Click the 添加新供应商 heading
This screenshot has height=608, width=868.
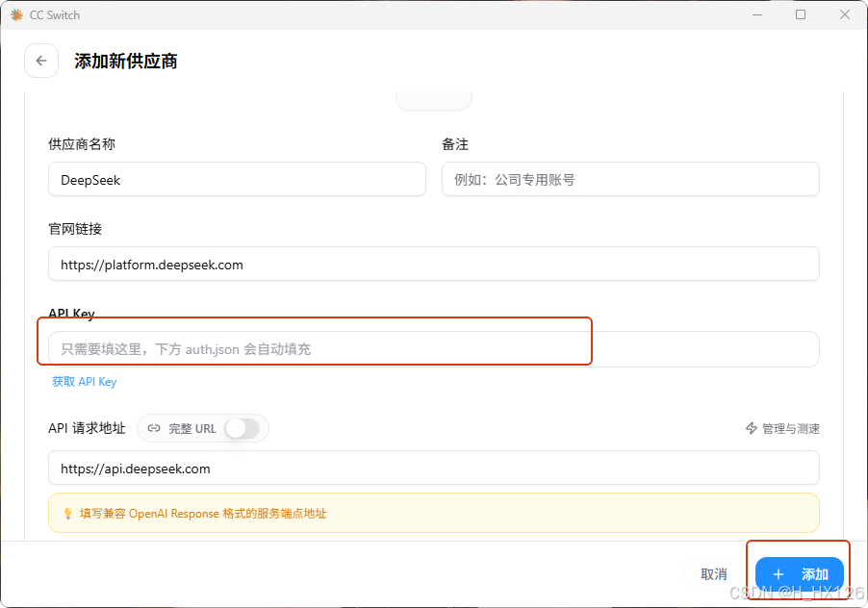(x=126, y=61)
